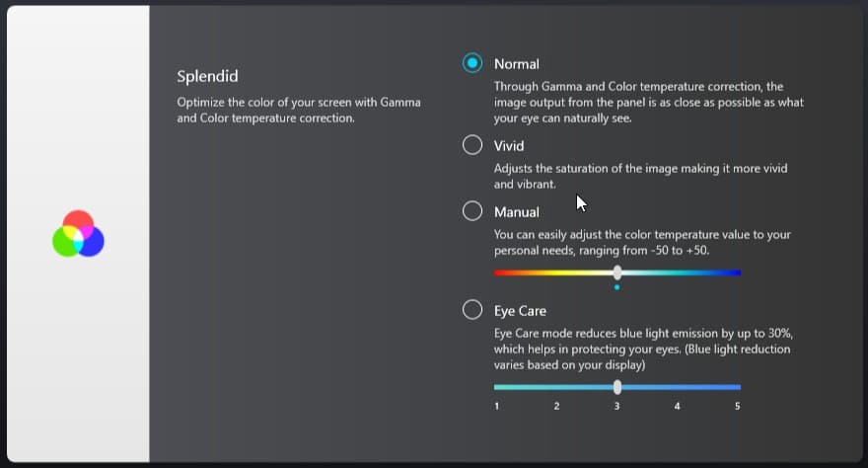Enable the Vivid color mode radio button
Screen dimensions: 868x468
[x=472, y=145]
